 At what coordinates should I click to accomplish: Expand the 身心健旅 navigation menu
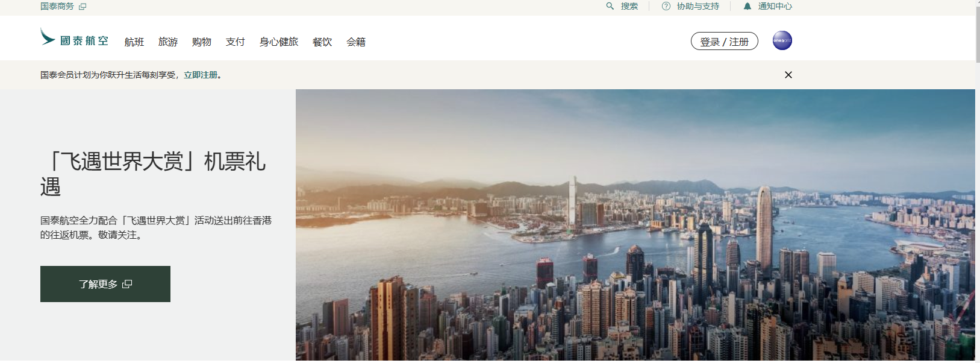click(x=279, y=42)
